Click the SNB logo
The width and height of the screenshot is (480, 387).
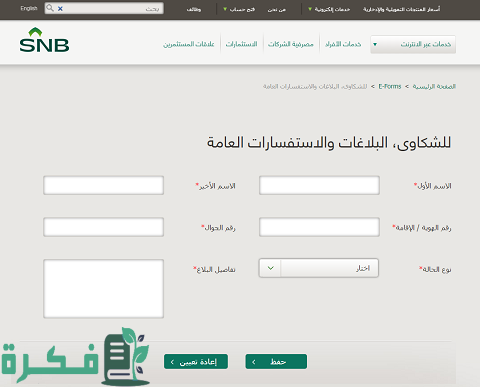(x=44, y=40)
